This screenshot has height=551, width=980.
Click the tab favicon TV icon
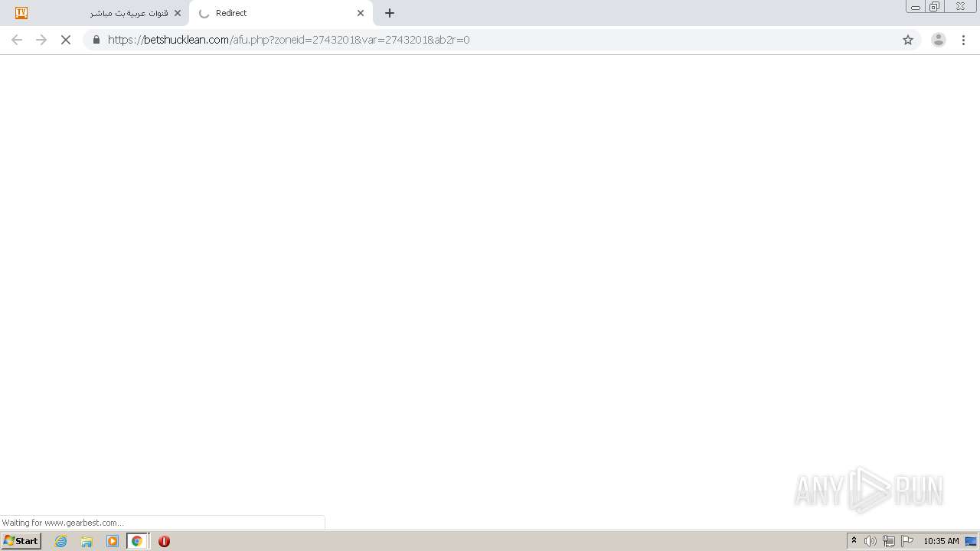(x=21, y=13)
